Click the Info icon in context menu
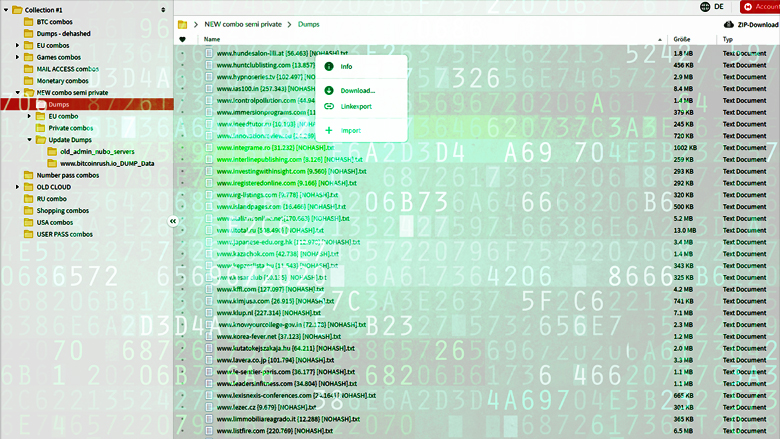The image size is (780, 439). click(x=329, y=66)
